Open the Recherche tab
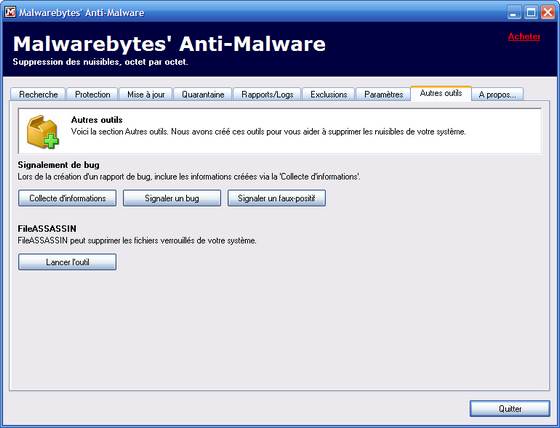Image resolution: width=560 pixels, height=428 pixels. pos(38,94)
